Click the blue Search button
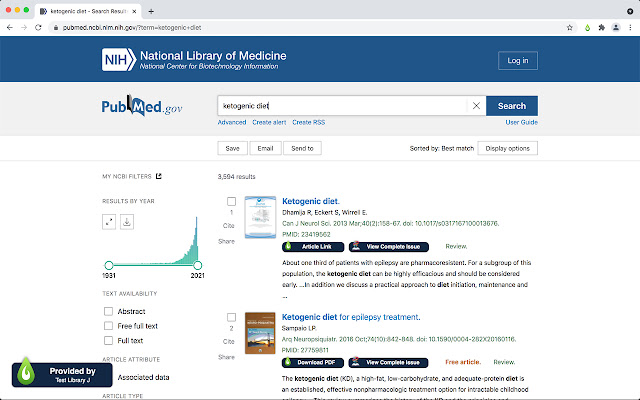The width and height of the screenshot is (640, 400). pyautogui.click(x=511, y=106)
